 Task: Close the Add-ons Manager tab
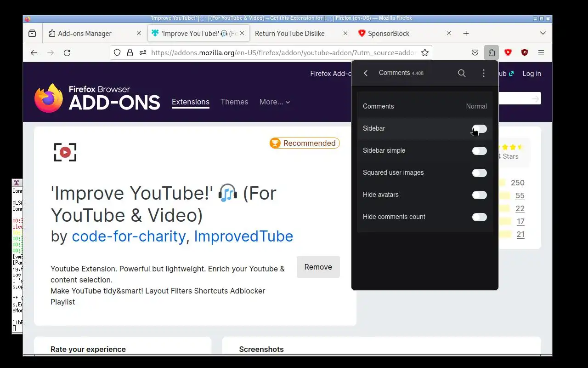(139, 33)
